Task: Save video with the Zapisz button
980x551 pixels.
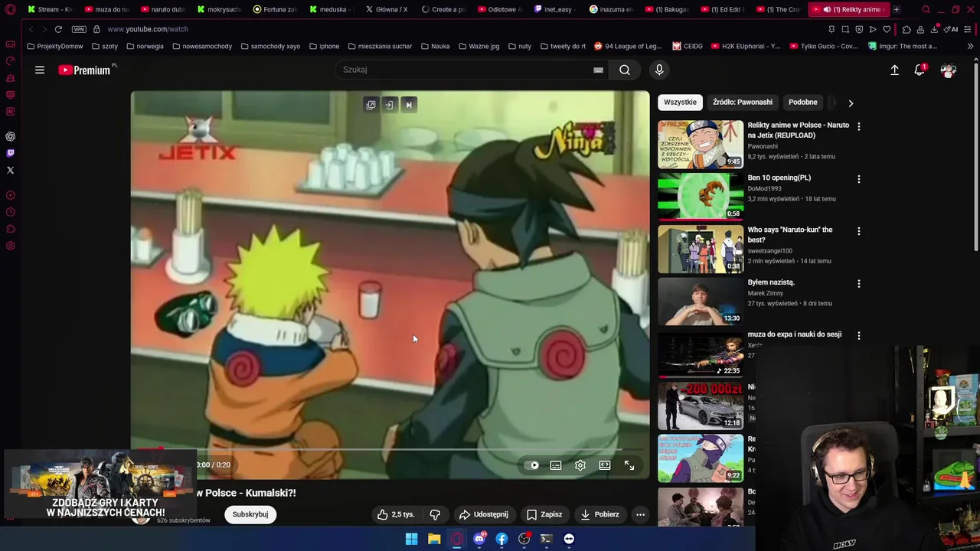Action: tap(544, 514)
